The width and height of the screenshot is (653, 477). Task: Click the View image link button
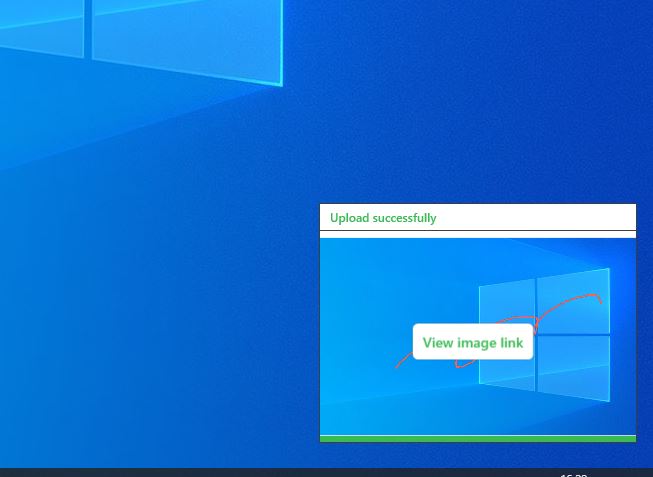point(473,342)
